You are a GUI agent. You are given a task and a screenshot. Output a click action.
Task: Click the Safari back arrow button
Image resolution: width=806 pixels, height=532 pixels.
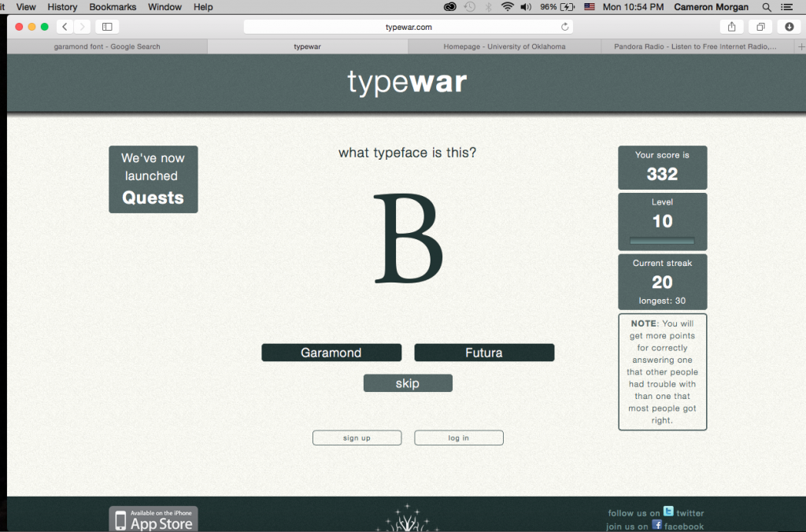click(65, 27)
